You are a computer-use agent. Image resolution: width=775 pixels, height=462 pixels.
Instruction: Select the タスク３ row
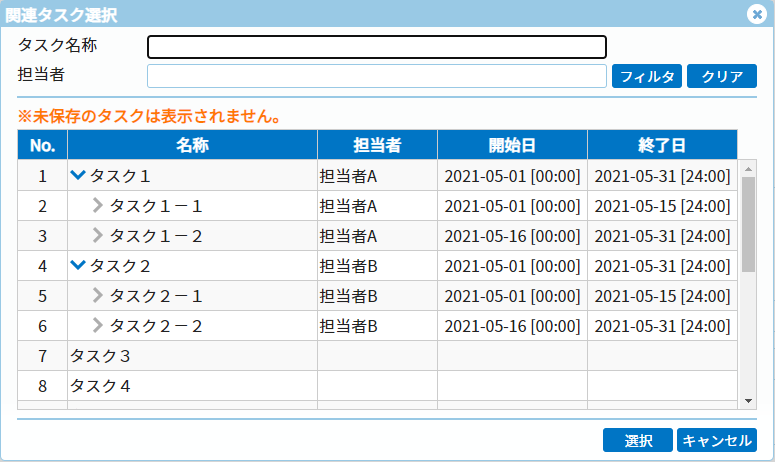tap(192, 356)
